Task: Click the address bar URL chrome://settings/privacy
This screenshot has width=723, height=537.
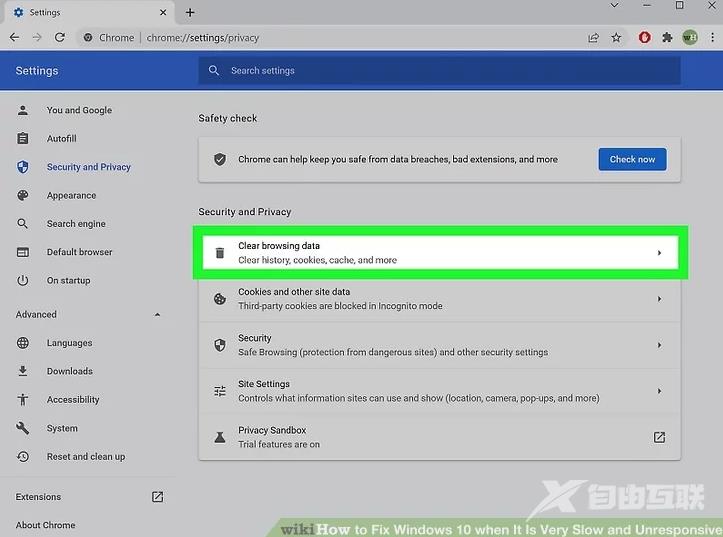Action: point(202,38)
